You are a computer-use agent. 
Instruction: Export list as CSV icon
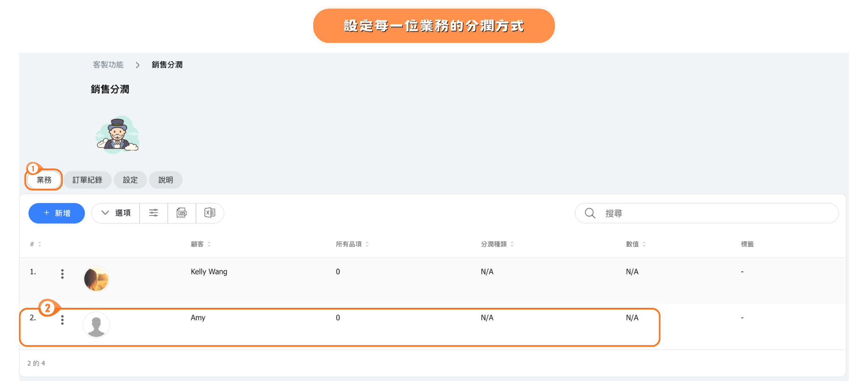(182, 213)
